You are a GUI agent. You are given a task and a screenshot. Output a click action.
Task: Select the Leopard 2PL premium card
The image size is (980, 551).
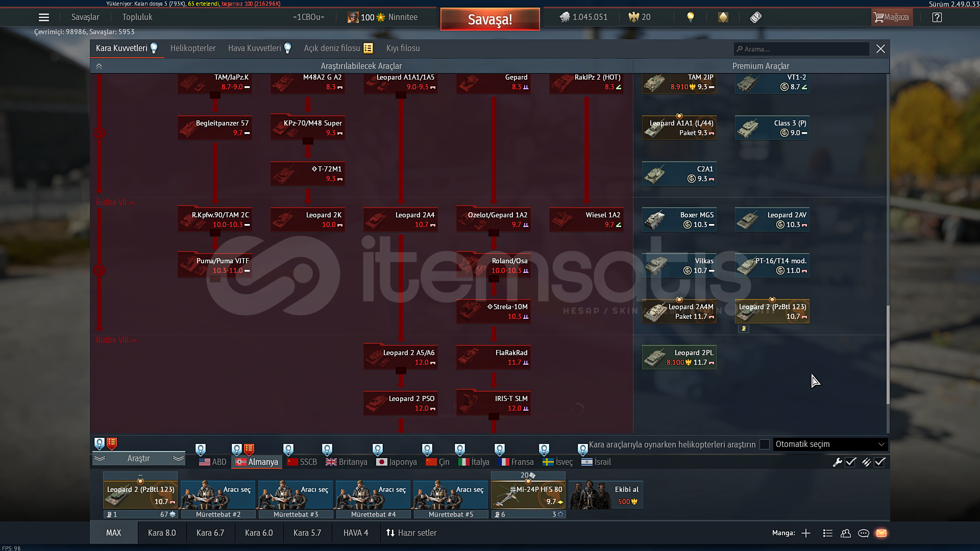click(679, 357)
